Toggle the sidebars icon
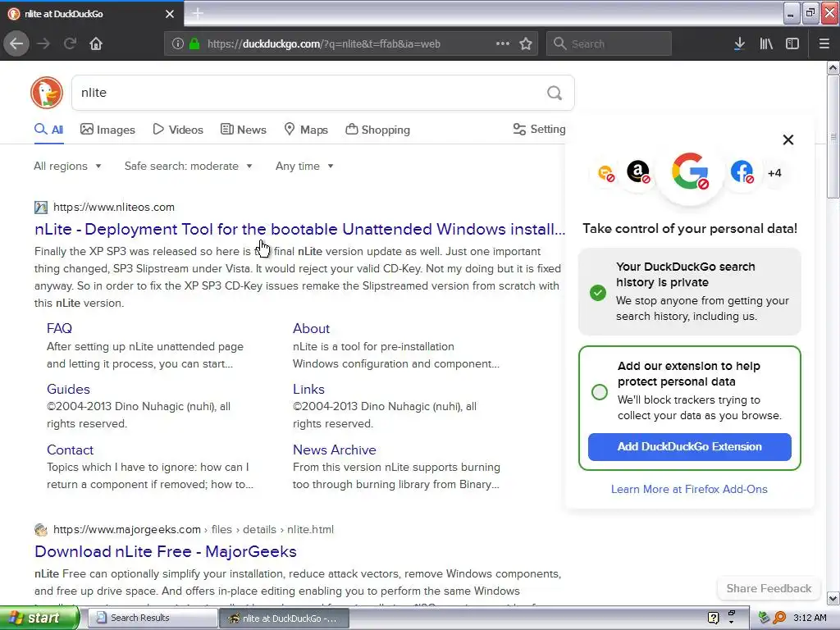This screenshot has width=840, height=630. 792,44
